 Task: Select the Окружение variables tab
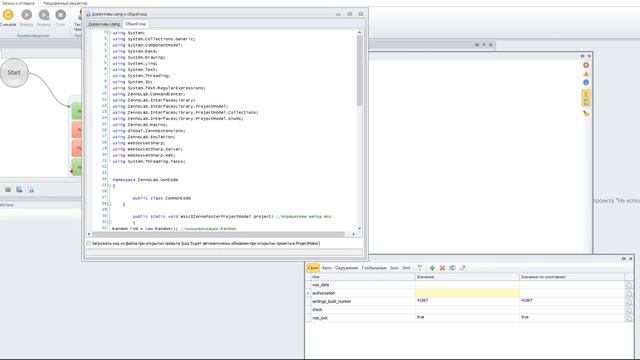click(x=346, y=268)
